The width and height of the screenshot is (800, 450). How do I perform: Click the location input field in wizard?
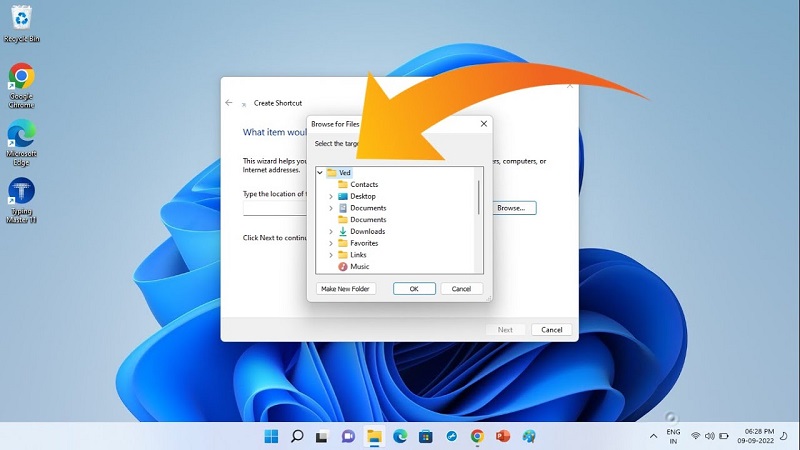point(275,208)
